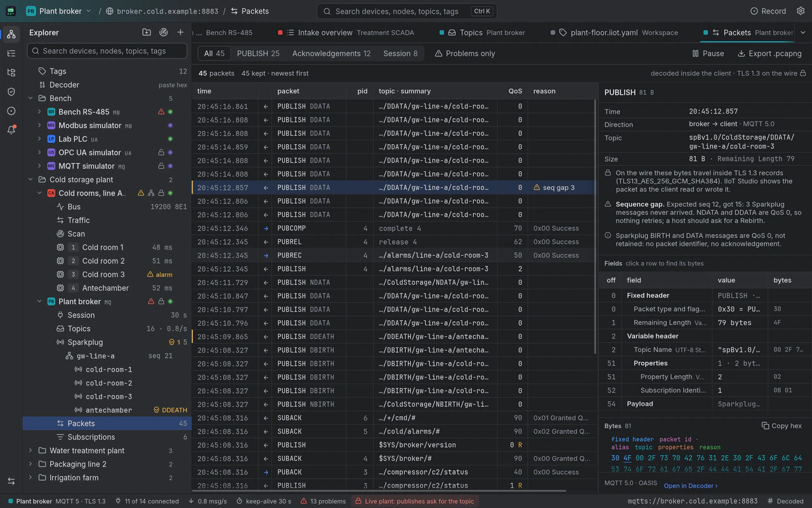
Task: Click the new folder icon in Explorer header
Action: (x=147, y=32)
